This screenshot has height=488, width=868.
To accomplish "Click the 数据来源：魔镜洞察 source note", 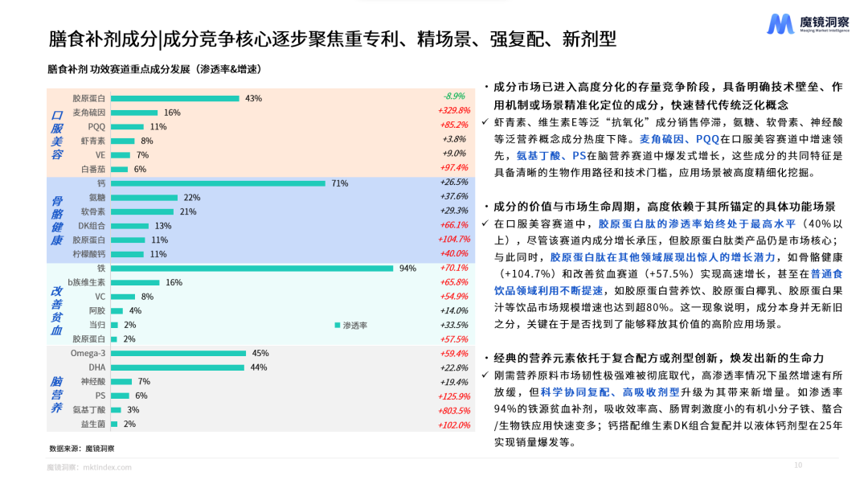I will point(82,448).
